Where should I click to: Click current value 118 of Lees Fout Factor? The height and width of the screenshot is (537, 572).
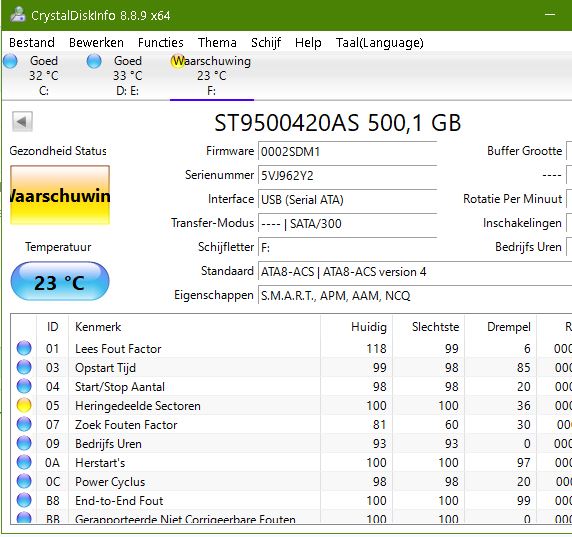coord(376,348)
